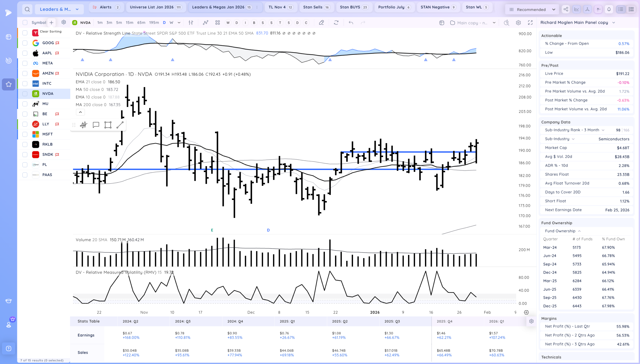The width and height of the screenshot is (640, 364).
Task: Expand the Recommended columns dropdown
Action: point(532,9)
